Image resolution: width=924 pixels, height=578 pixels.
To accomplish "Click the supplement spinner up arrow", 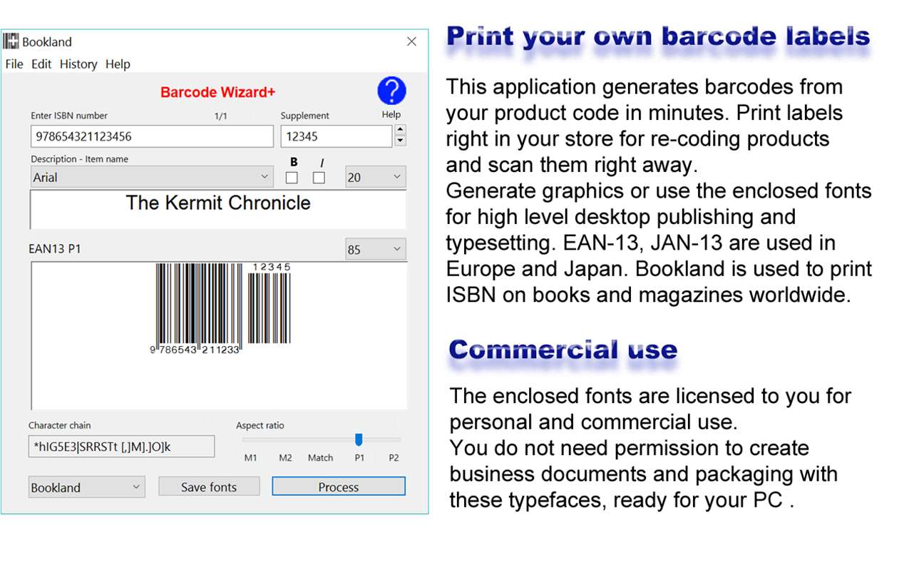I will [400, 131].
